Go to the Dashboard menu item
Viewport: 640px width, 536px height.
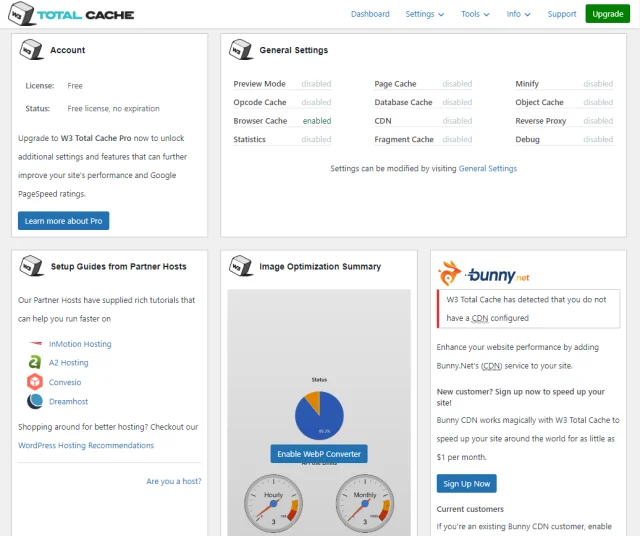pyautogui.click(x=370, y=14)
